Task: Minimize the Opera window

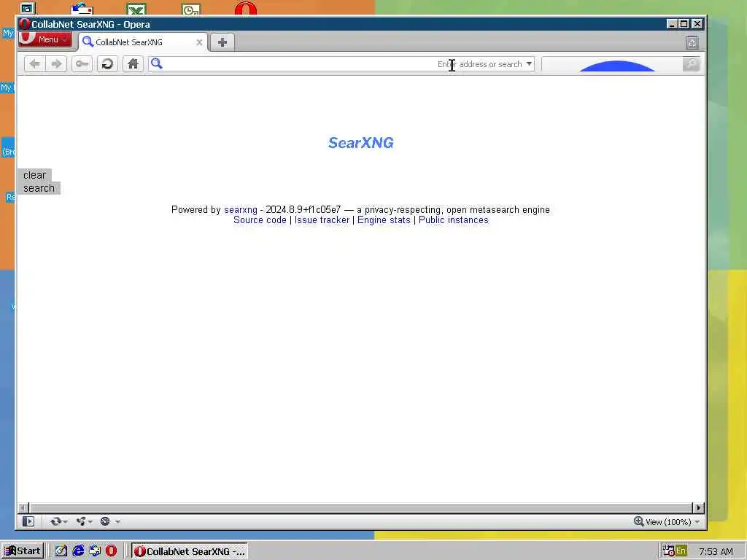Action: click(x=672, y=24)
